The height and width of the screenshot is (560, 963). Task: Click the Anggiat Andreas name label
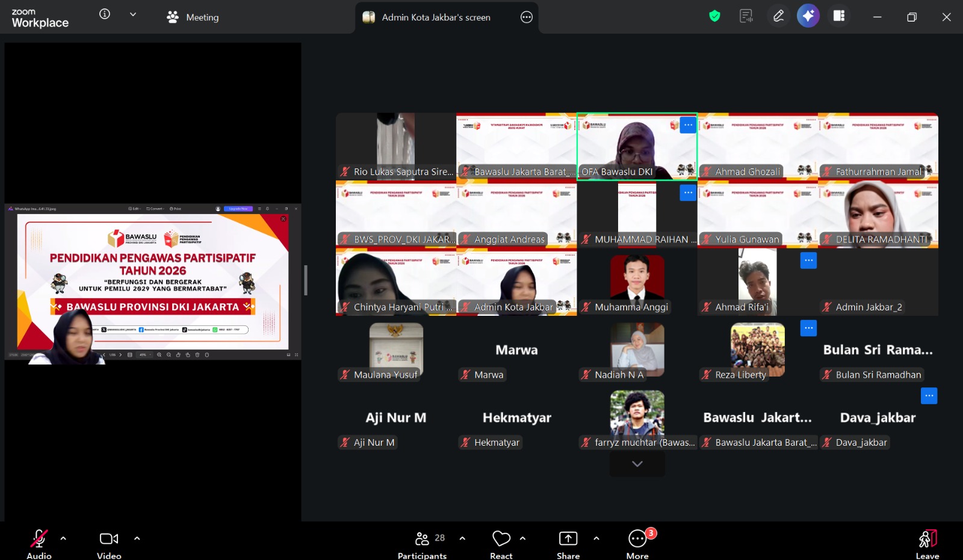tap(509, 239)
